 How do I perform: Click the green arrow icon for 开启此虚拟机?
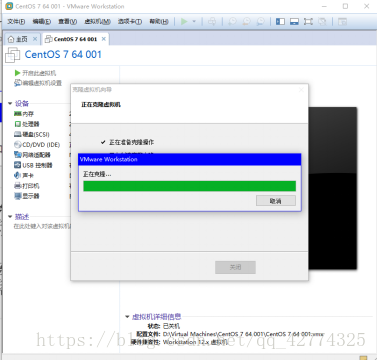click(x=17, y=73)
